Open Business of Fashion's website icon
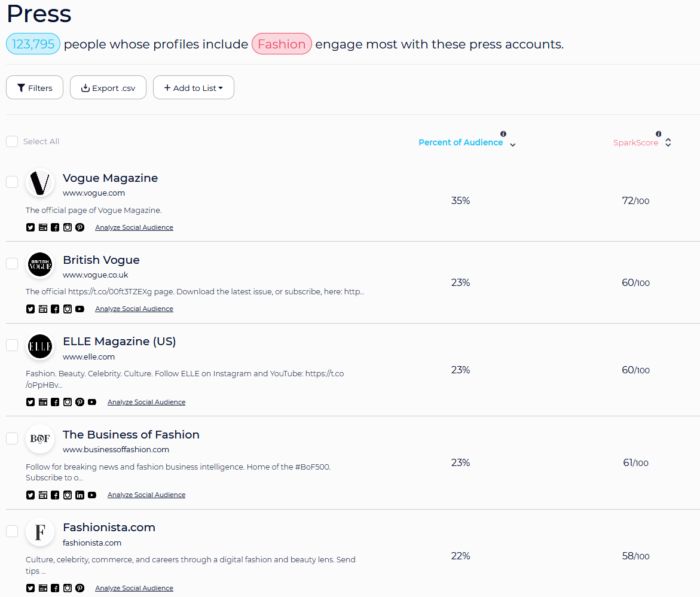 [43, 495]
